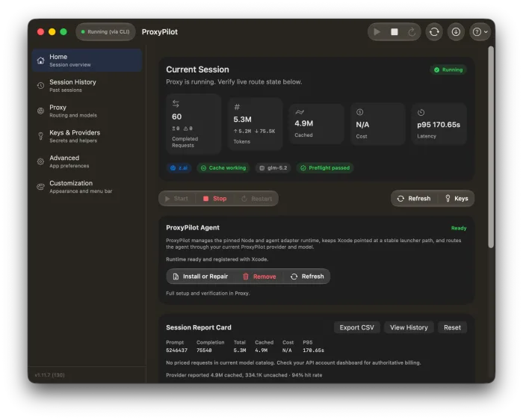The image size is (523, 420).
Task: Click the View History button
Action: pyautogui.click(x=409, y=327)
